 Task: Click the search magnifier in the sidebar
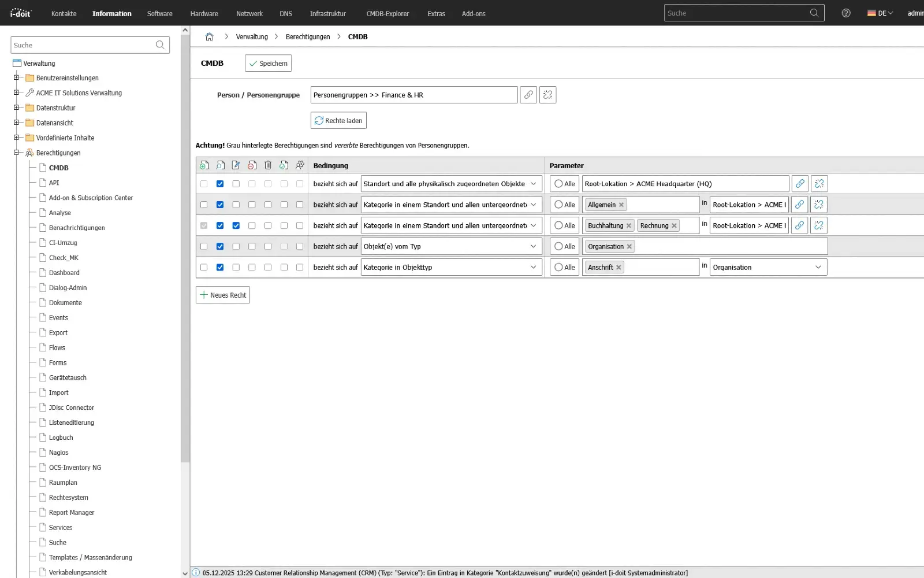[x=160, y=45]
